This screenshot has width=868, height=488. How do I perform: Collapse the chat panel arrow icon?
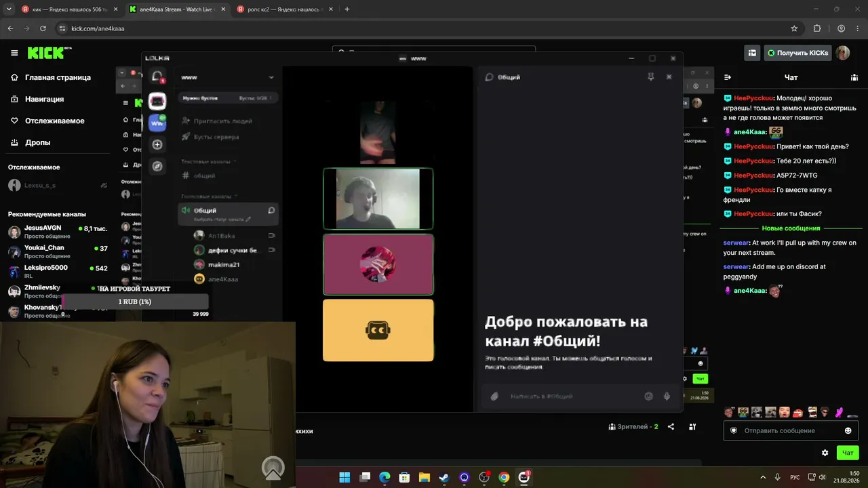(728, 77)
